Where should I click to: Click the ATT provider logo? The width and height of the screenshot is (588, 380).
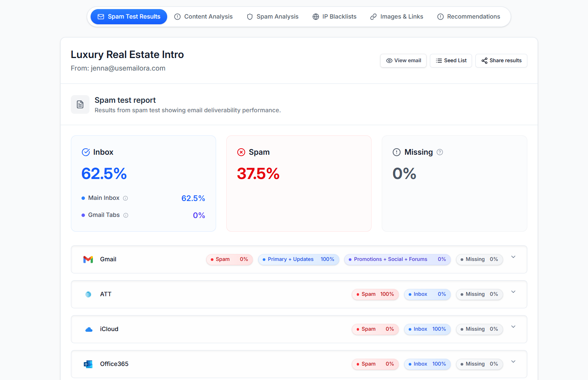(x=88, y=294)
